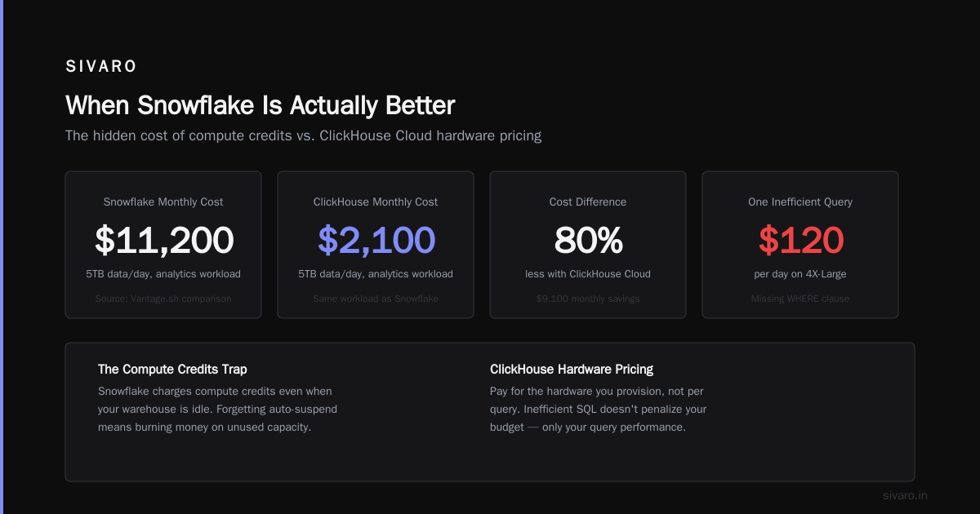Click the SIVARO brand logo text
The height and width of the screenshot is (514, 980).
(x=101, y=67)
